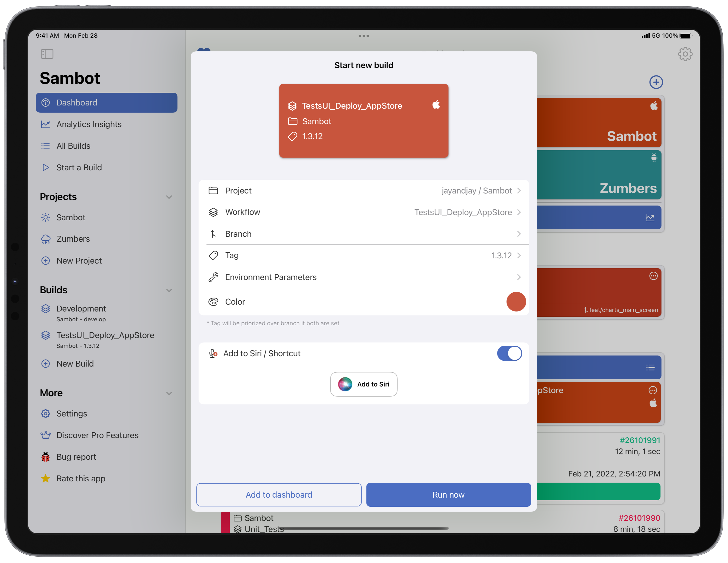Click the layers icon on the build preview card
728x563 pixels.
pos(292,106)
